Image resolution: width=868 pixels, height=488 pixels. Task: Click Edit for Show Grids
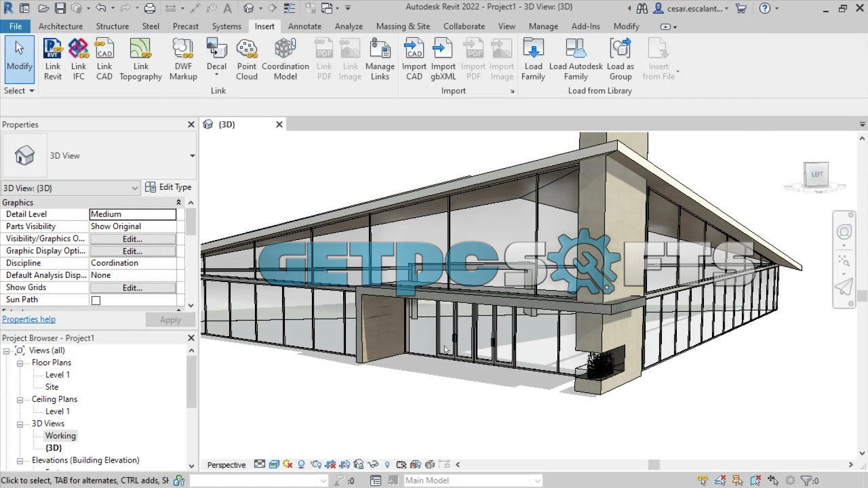point(132,287)
